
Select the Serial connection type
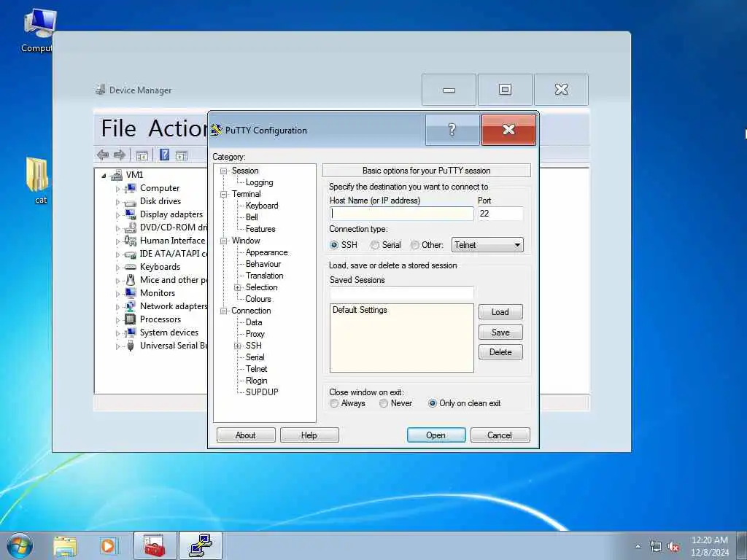tap(375, 245)
